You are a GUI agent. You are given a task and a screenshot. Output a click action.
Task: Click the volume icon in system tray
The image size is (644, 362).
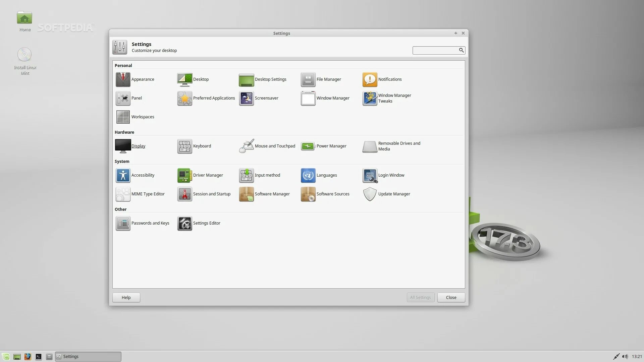[625, 357]
